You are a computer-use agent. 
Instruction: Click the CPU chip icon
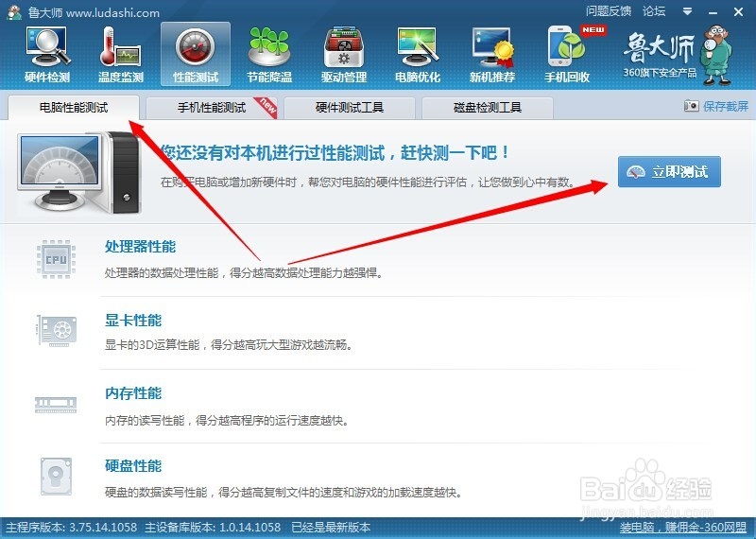tap(56, 260)
